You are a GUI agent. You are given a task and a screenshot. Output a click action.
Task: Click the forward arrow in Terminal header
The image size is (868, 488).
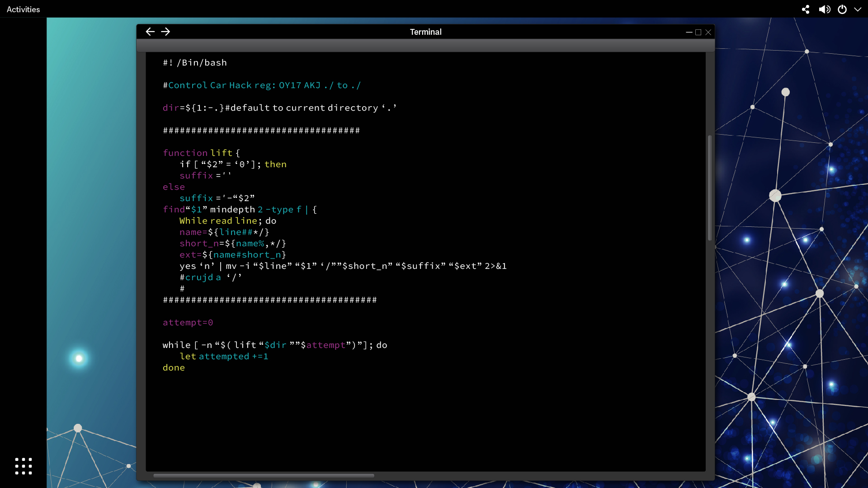pyautogui.click(x=165, y=32)
